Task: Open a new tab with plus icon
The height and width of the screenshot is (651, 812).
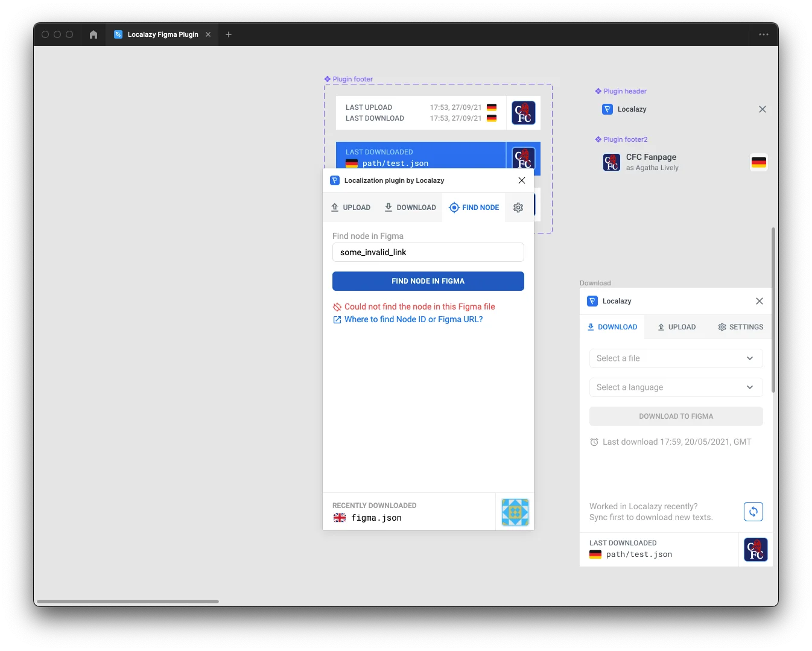Action: click(x=229, y=34)
